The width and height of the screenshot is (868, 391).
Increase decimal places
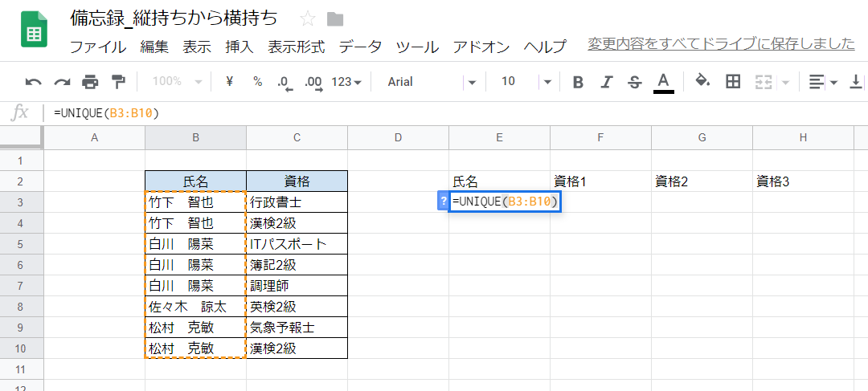click(x=314, y=83)
